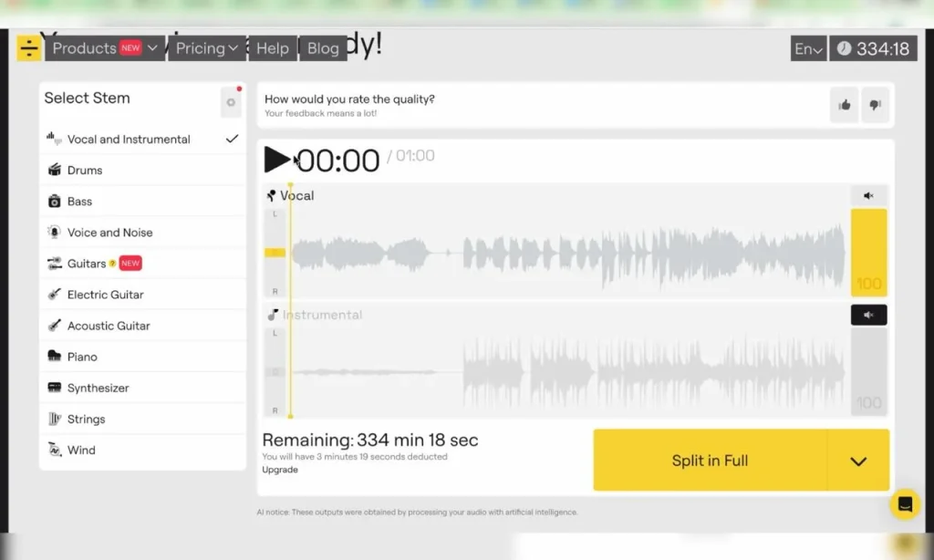
Task: Go to the Blog page
Action: point(323,48)
